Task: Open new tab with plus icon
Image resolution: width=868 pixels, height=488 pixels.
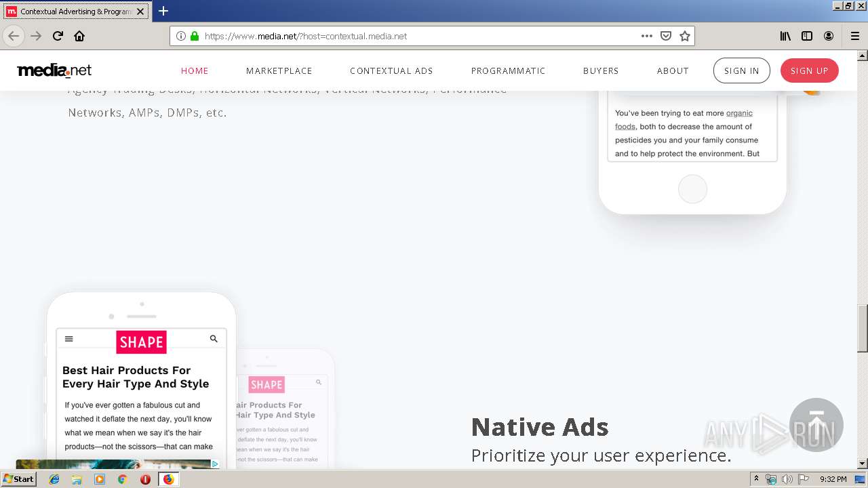Action: pyautogui.click(x=163, y=11)
